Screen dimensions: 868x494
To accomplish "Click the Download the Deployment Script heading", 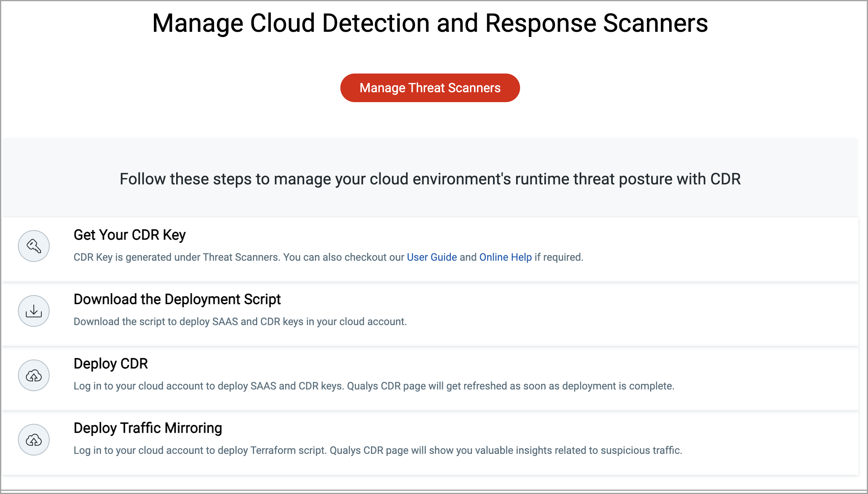I will click(x=177, y=299).
